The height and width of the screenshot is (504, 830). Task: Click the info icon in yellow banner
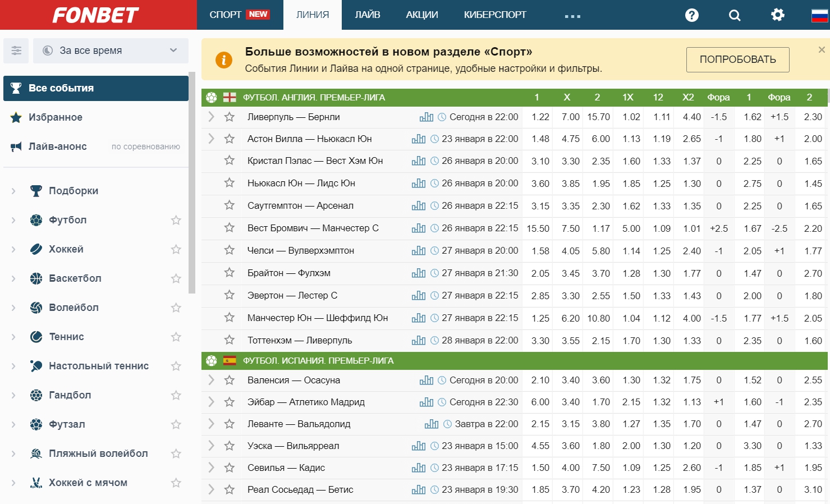click(223, 60)
